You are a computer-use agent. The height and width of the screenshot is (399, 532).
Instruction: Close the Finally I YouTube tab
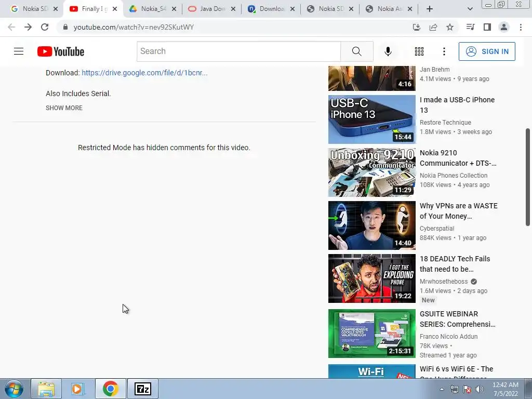pos(115,9)
